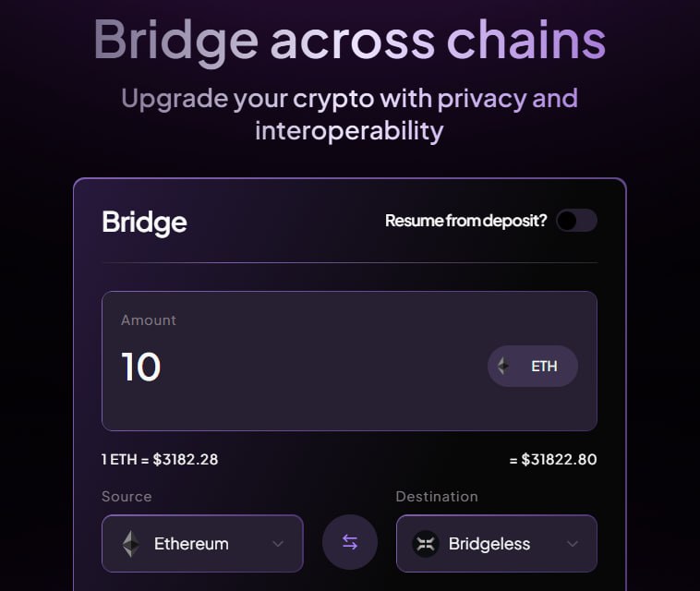Viewport: 700px width, 591px height.
Task: Click the "1 ETH = $3182.28" rate text
Action: (160, 459)
